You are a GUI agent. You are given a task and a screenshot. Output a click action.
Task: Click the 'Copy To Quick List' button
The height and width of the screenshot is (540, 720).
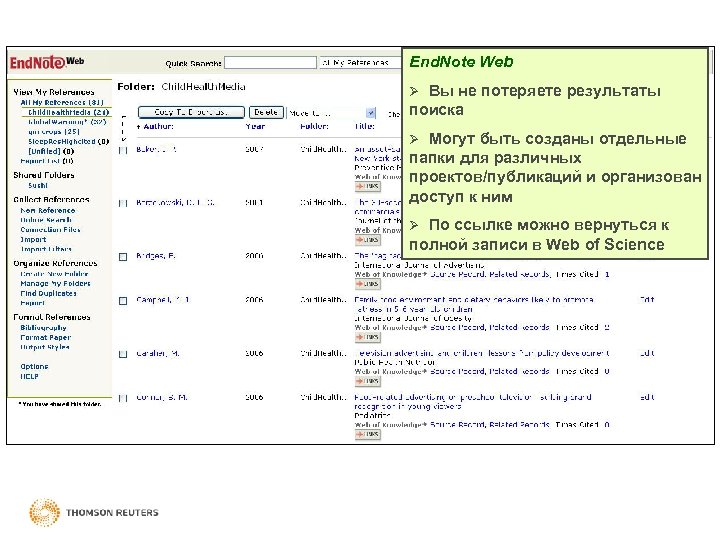pyautogui.click(x=191, y=112)
